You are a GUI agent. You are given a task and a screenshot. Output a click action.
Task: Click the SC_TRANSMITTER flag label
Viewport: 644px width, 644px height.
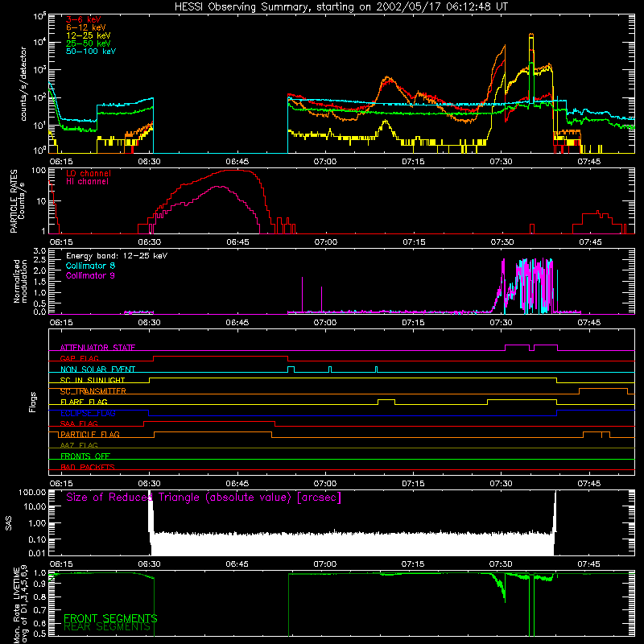(93, 391)
